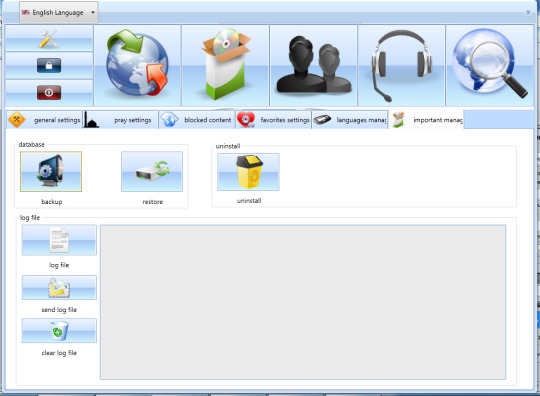Open the globe with arrows update icon

[x=137, y=65]
